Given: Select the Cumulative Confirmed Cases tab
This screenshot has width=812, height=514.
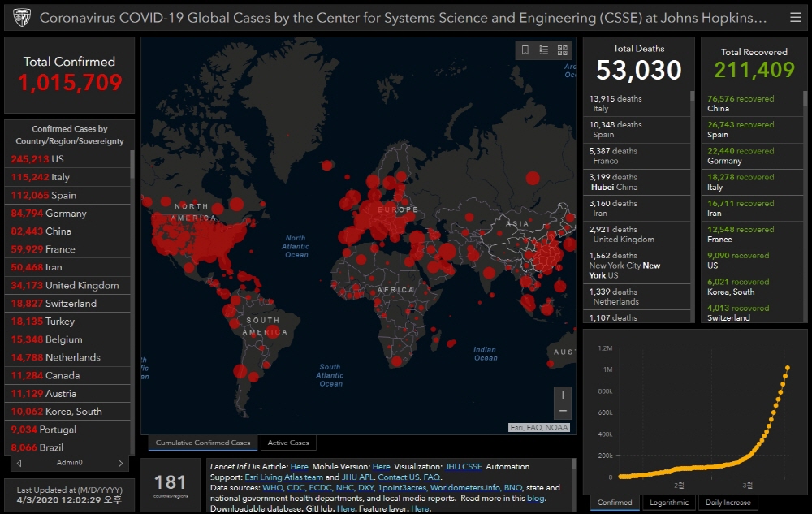Looking at the screenshot, I should point(203,443).
